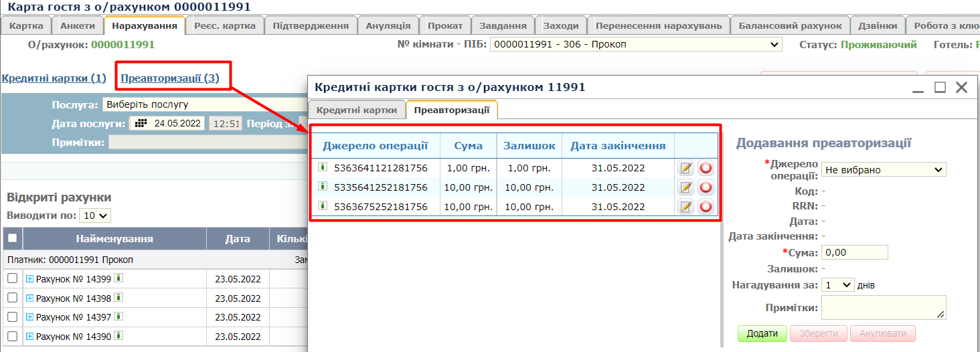The width and height of the screenshot is (980, 352).
Task: Click the info icon beside Рахунок № 14399
Action: 118,278
